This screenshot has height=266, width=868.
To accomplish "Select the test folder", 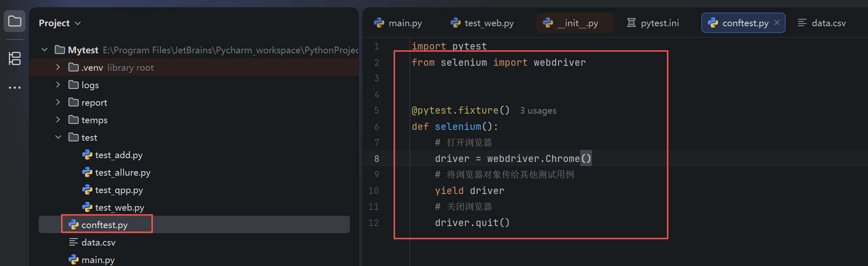I will point(89,137).
